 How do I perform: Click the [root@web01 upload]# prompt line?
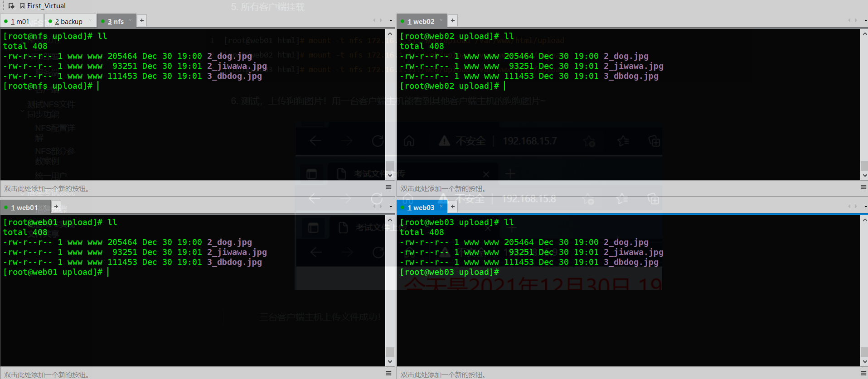click(53, 272)
